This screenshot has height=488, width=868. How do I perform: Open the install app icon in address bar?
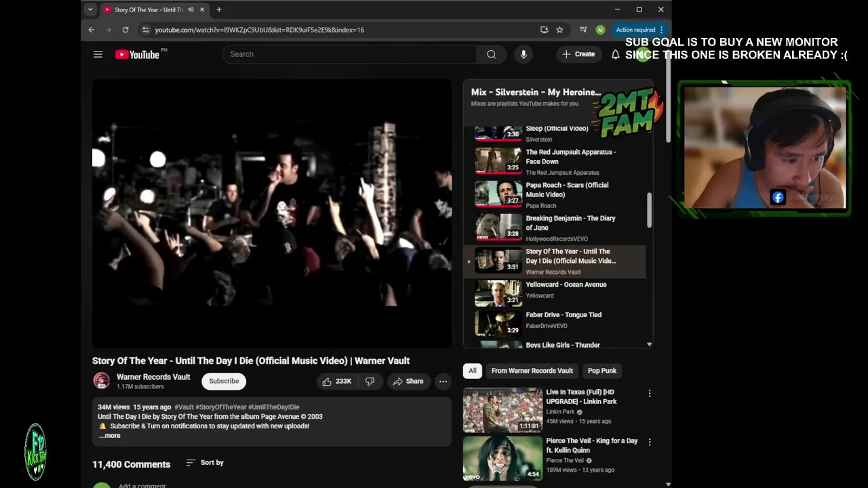click(x=544, y=30)
